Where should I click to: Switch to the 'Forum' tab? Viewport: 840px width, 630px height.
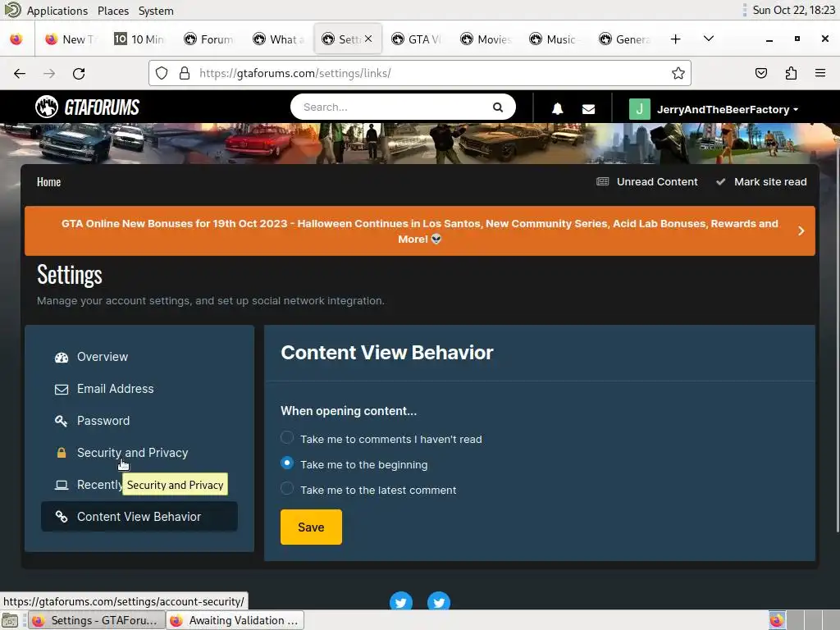[208, 39]
